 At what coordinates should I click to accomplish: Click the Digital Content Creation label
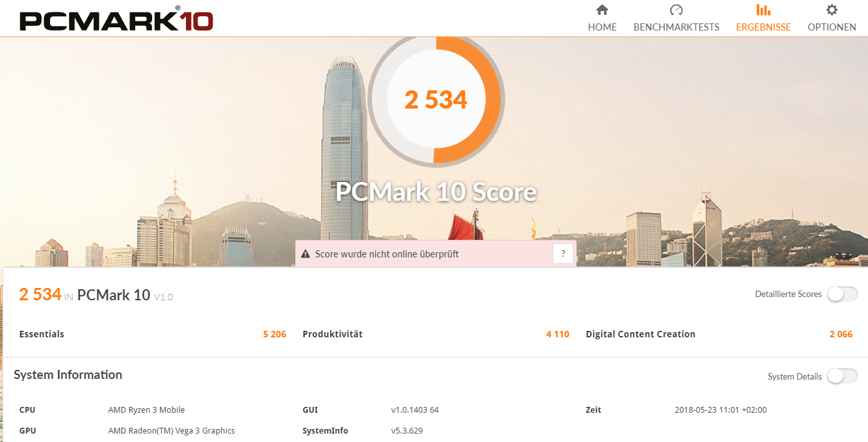640,334
